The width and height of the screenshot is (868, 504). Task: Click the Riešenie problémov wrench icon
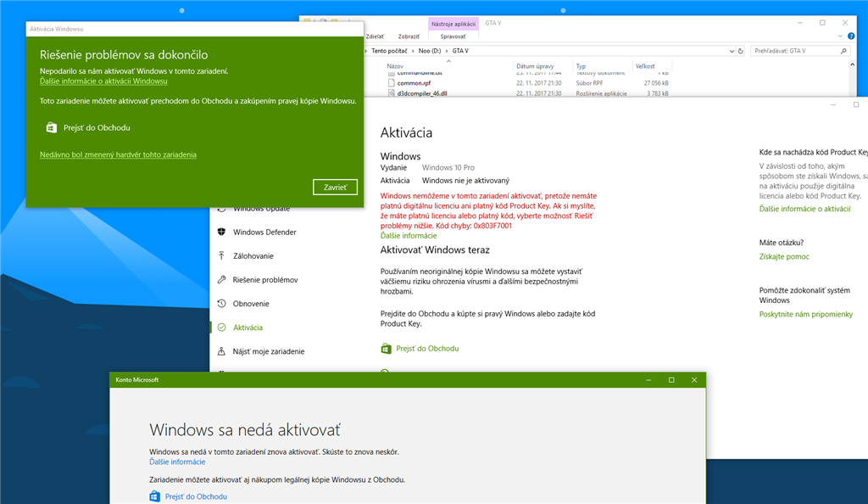tap(221, 279)
